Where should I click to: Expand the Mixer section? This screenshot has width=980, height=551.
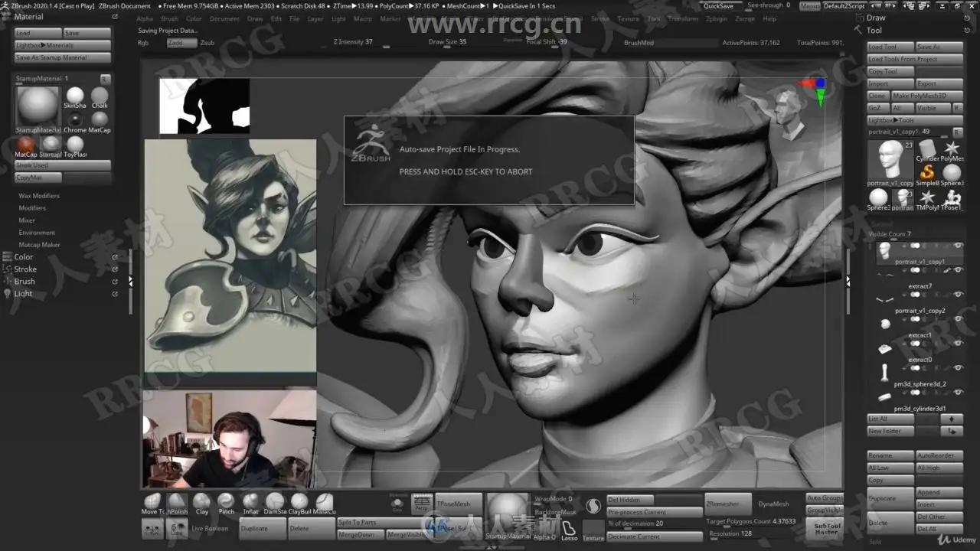(x=27, y=220)
